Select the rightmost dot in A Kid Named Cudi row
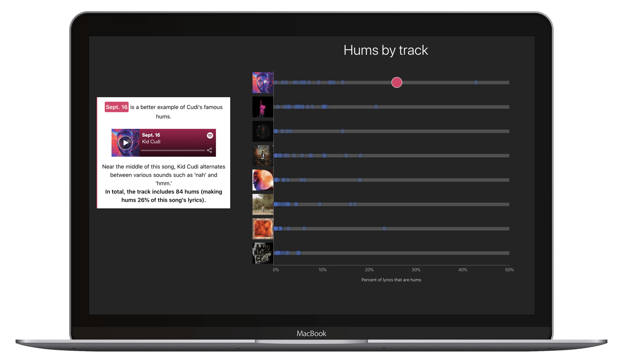Viewport: 623px width, 364px height. pyautogui.click(x=299, y=253)
